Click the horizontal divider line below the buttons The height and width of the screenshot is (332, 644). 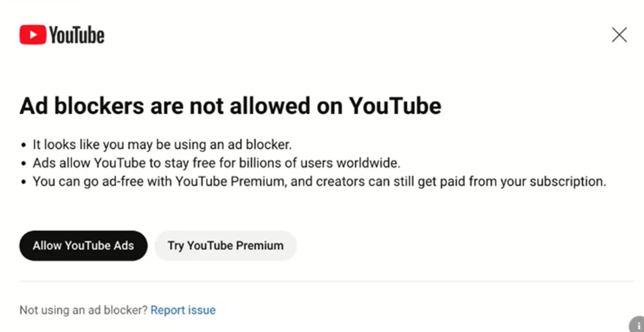tap(327, 282)
